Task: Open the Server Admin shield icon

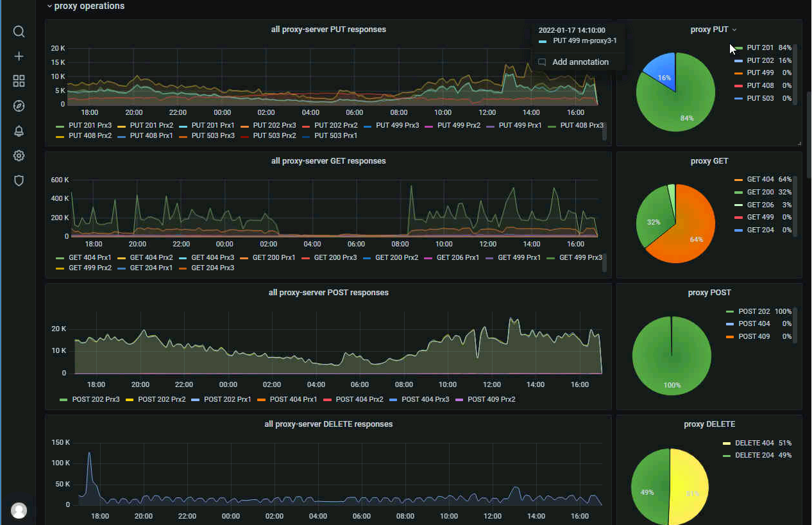Action: click(x=19, y=180)
